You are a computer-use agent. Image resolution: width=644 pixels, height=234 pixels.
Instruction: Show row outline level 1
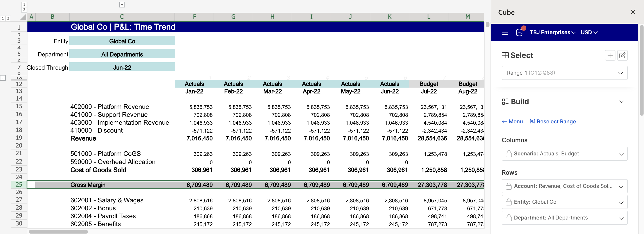tap(3, 18)
